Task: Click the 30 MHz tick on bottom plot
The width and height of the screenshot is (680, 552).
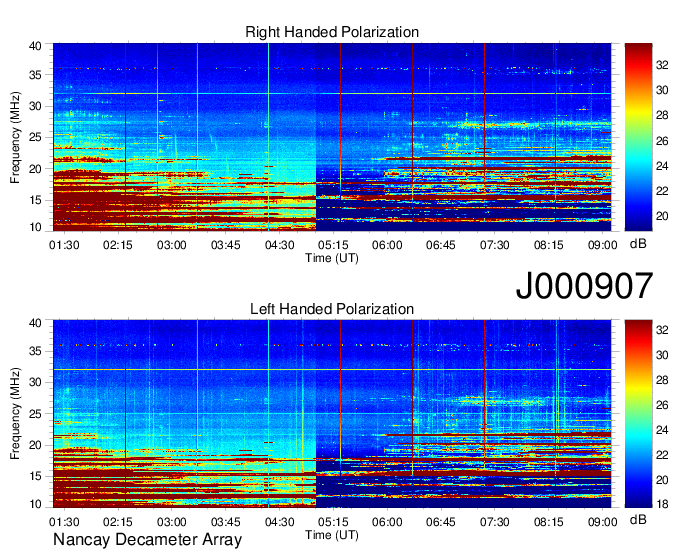Action: pos(35,382)
